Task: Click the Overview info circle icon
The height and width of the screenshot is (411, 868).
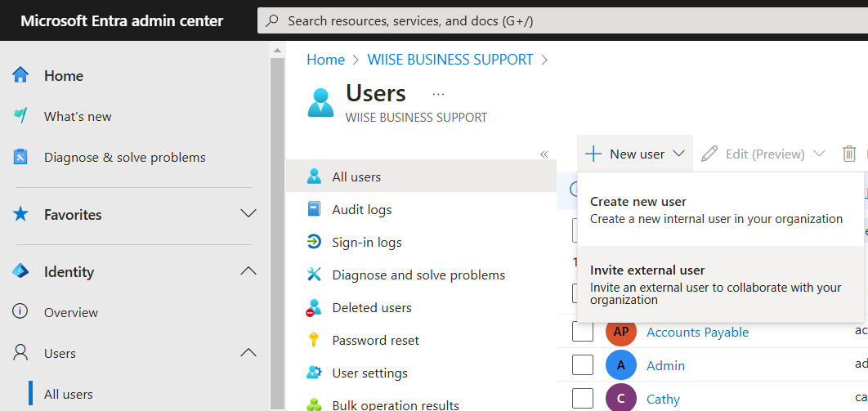Action: tap(20, 312)
